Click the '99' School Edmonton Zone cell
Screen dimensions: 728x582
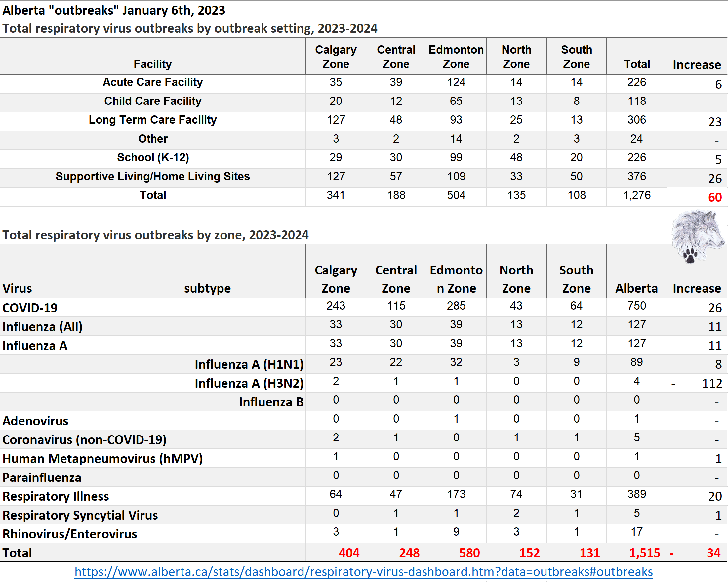coord(456,158)
